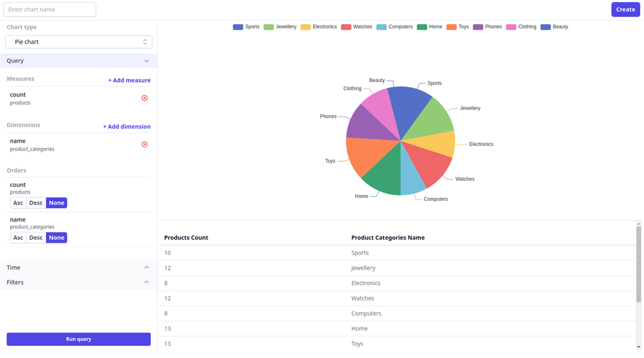Collapse the Query section
The width and height of the screenshot is (644, 358).
point(147,61)
